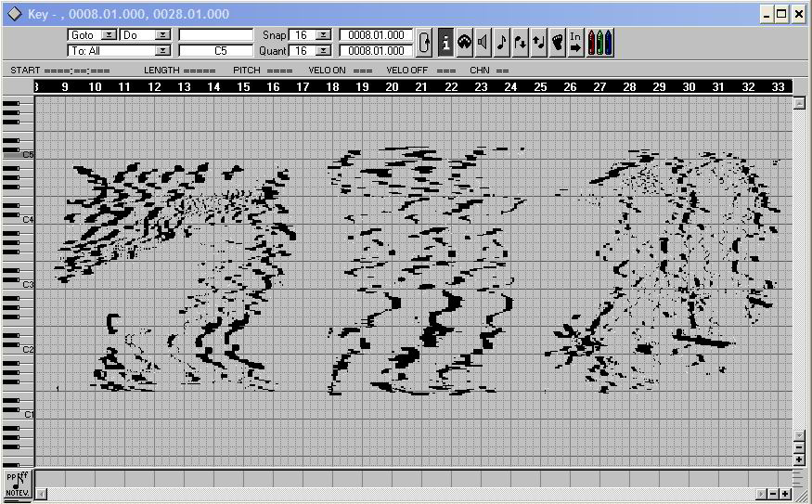812x504 pixels.
Task: Toggle the info line 'i' button
Action: point(445,43)
